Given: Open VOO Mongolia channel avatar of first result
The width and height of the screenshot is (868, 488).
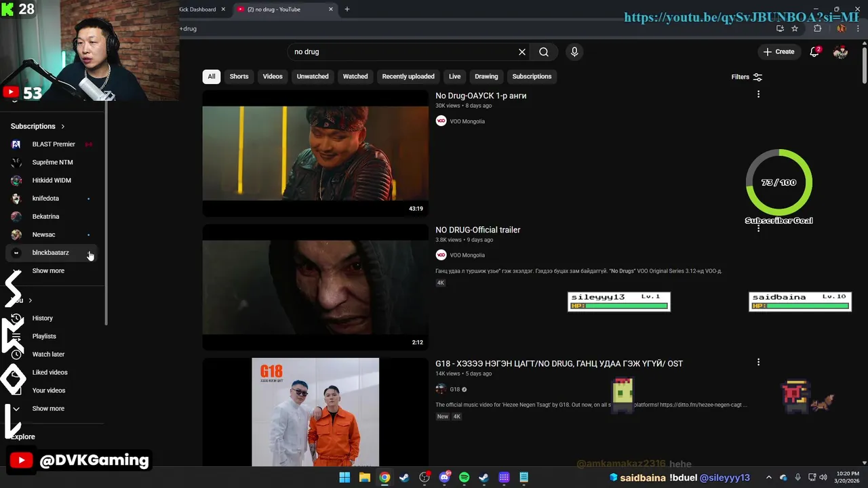Looking at the screenshot, I should (441, 121).
